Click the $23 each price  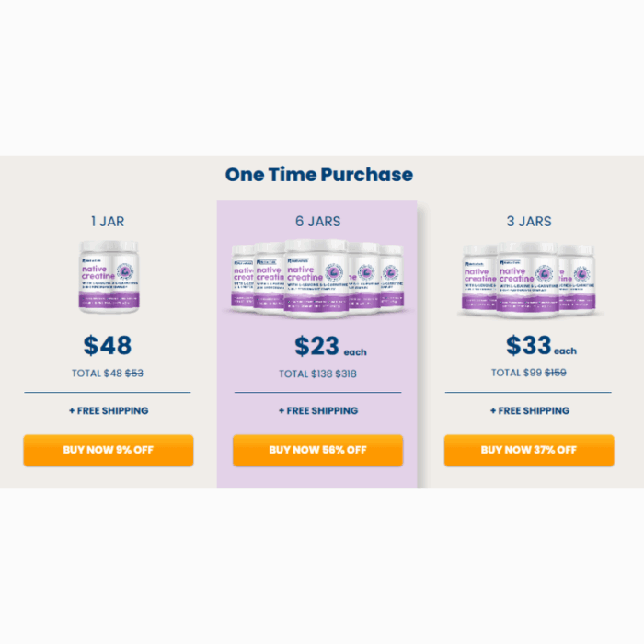pyautogui.click(x=330, y=346)
